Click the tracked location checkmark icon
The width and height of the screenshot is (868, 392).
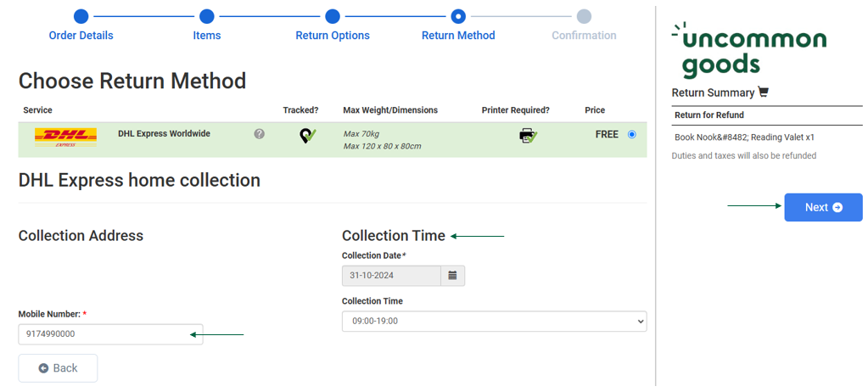(308, 136)
